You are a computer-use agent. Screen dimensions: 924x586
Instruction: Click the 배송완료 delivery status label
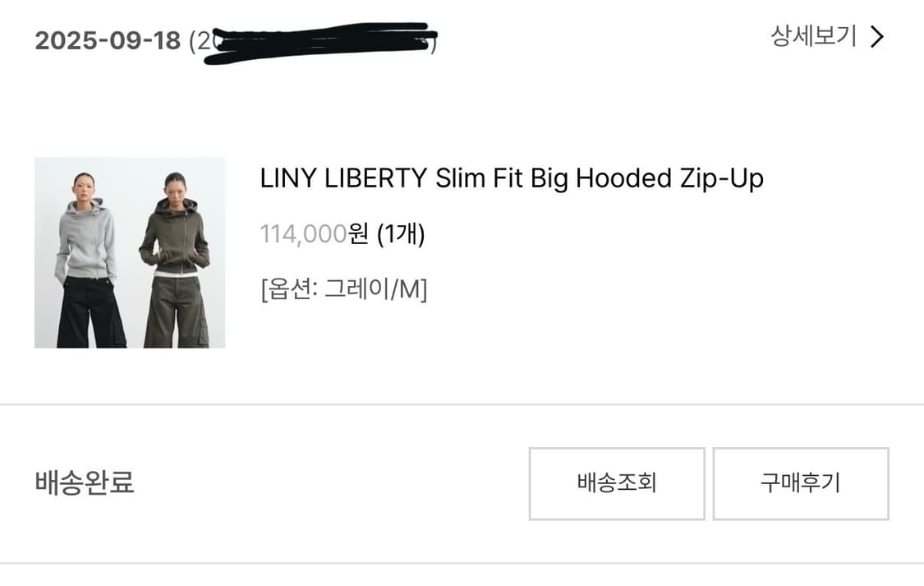tap(85, 482)
